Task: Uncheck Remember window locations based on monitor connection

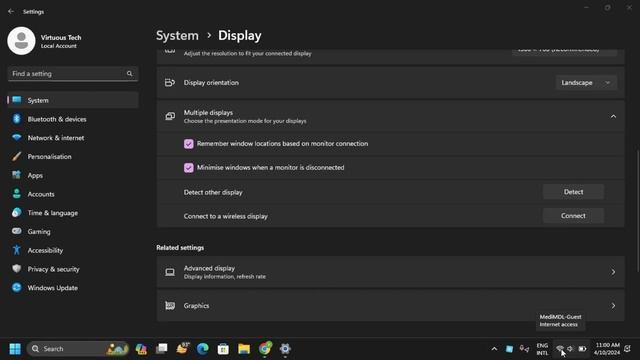Action: pyautogui.click(x=189, y=144)
